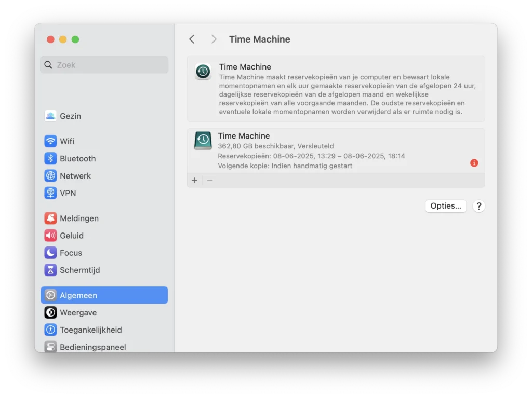The image size is (532, 398).
Task: Open Meldingen via its bell icon
Action: pyautogui.click(x=50, y=218)
